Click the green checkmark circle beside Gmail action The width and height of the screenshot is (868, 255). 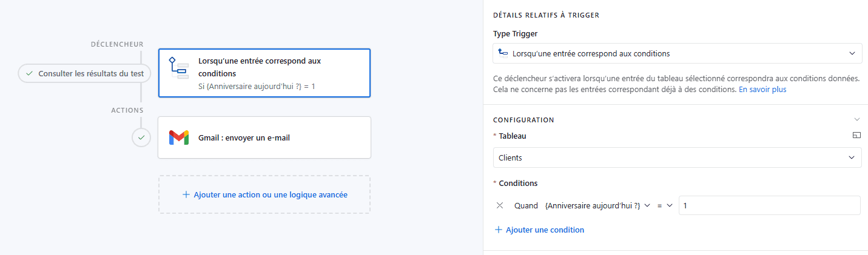click(141, 137)
